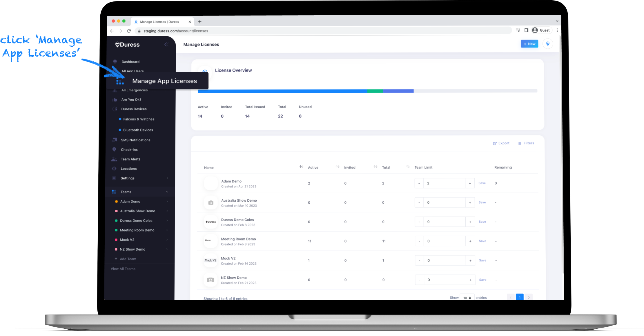This screenshot has width=644, height=336.
Task: Open browser three-dot menu
Action: click(557, 30)
